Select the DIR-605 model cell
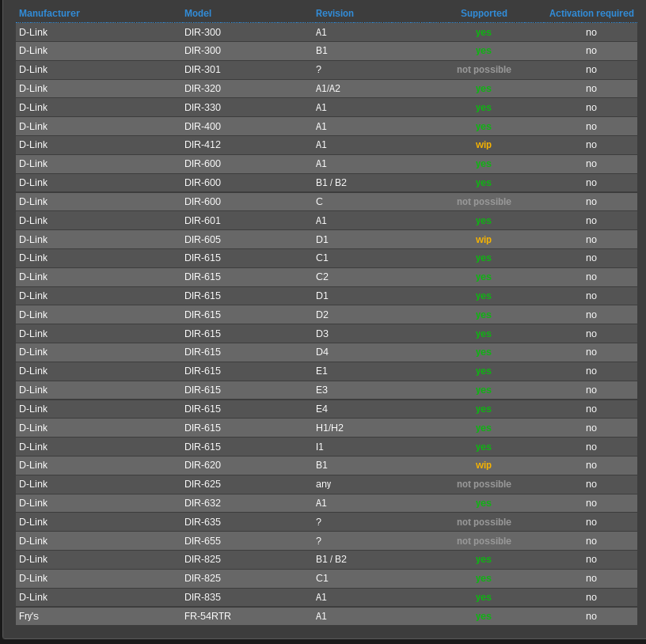The width and height of the screenshot is (646, 644). coord(203,240)
